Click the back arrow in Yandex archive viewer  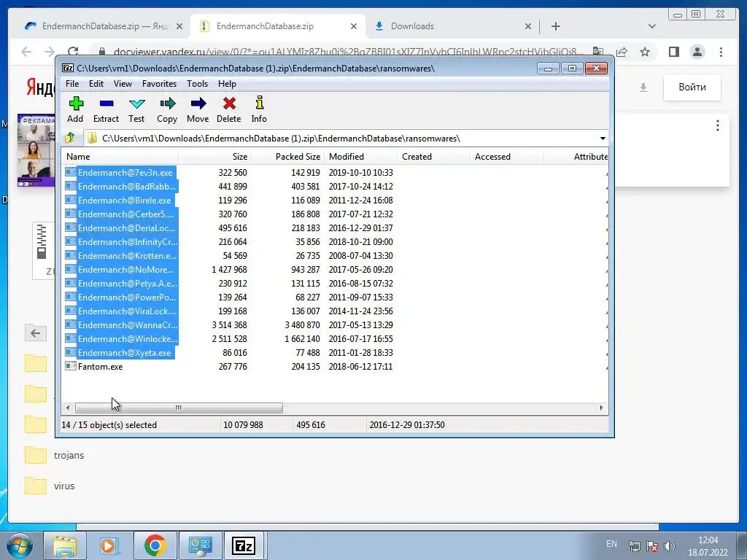pos(36,332)
